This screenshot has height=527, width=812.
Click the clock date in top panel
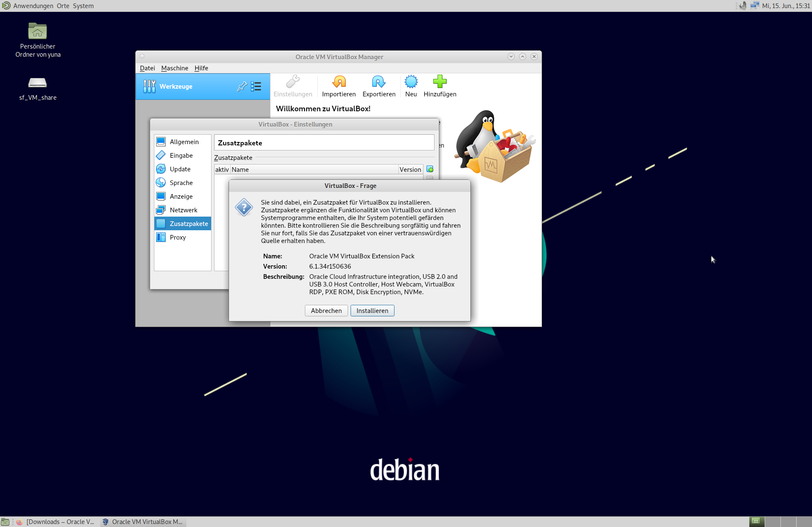point(786,6)
